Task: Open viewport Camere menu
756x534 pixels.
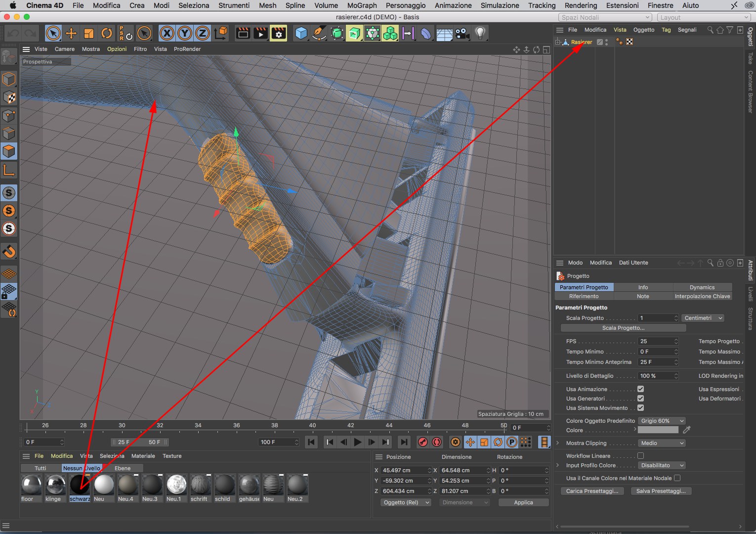Action: pyautogui.click(x=65, y=49)
